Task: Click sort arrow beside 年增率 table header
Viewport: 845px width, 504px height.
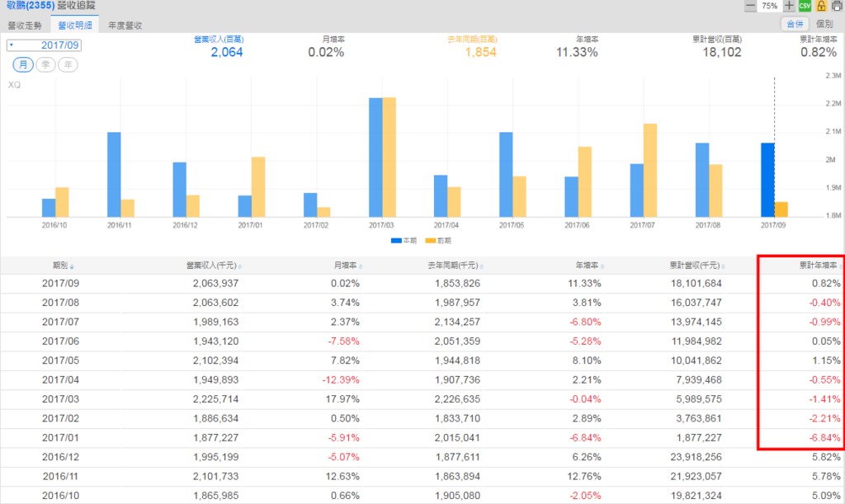Action: pos(602,266)
